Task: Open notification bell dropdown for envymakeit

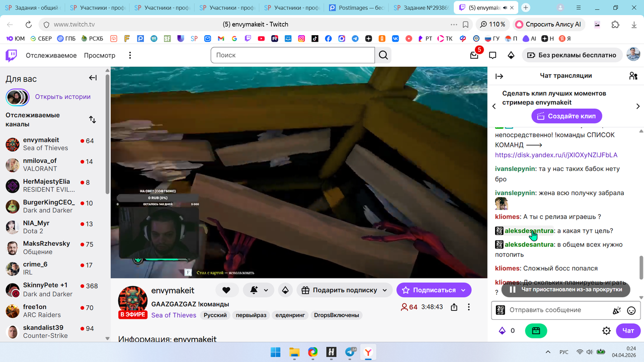Action: (x=259, y=290)
